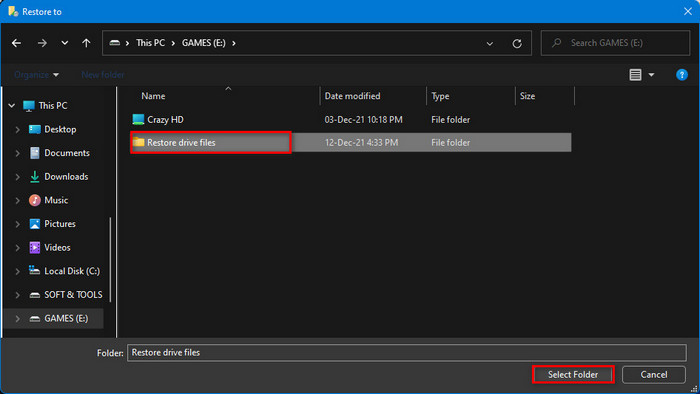The width and height of the screenshot is (700, 394).
Task: Click the Restore drive files folder icon
Action: tap(138, 142)
